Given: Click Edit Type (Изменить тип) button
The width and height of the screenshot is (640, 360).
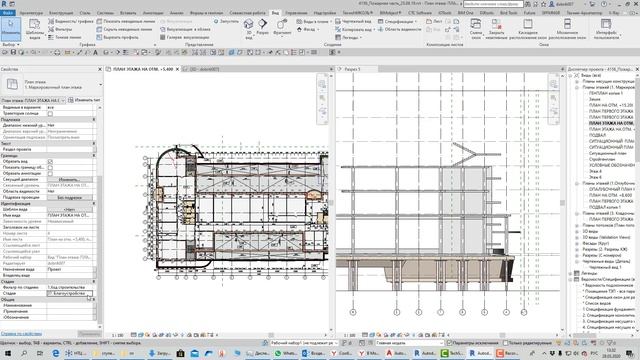Looking at the screenshot, I should coord(84,100).
